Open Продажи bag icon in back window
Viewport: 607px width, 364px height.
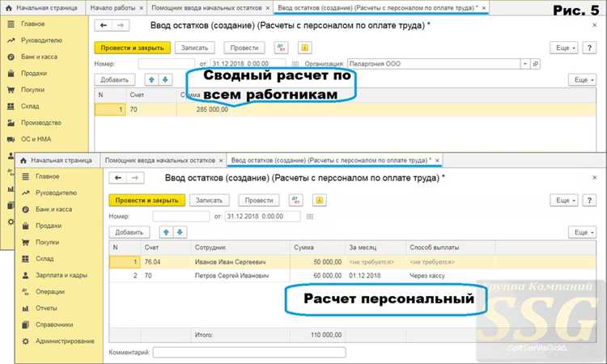11,73
